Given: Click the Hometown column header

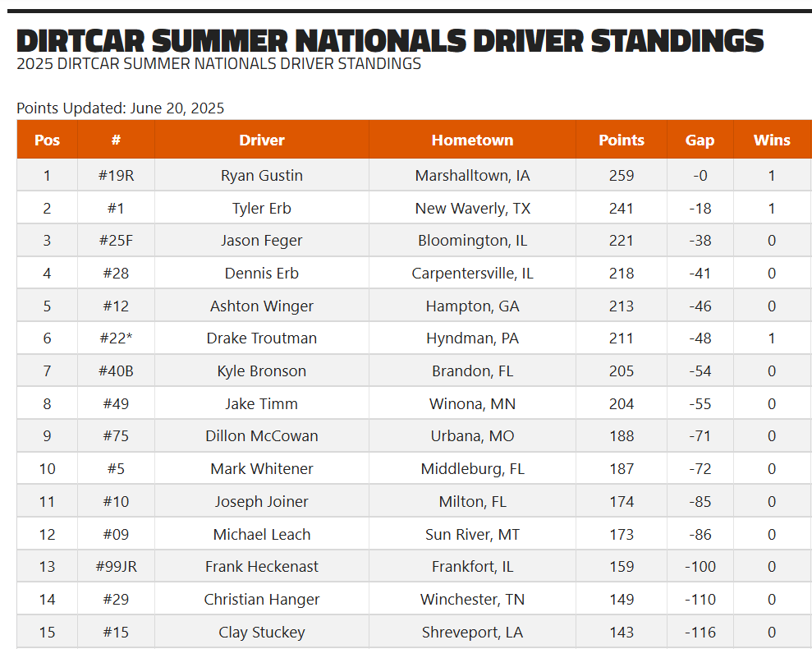Looking at the screenshot, I should 472,140.
